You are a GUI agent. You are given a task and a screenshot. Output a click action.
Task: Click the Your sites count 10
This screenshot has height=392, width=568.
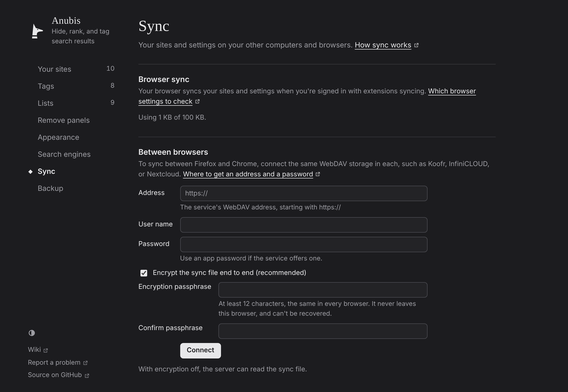pyautogui.click(x=110, y=69)
